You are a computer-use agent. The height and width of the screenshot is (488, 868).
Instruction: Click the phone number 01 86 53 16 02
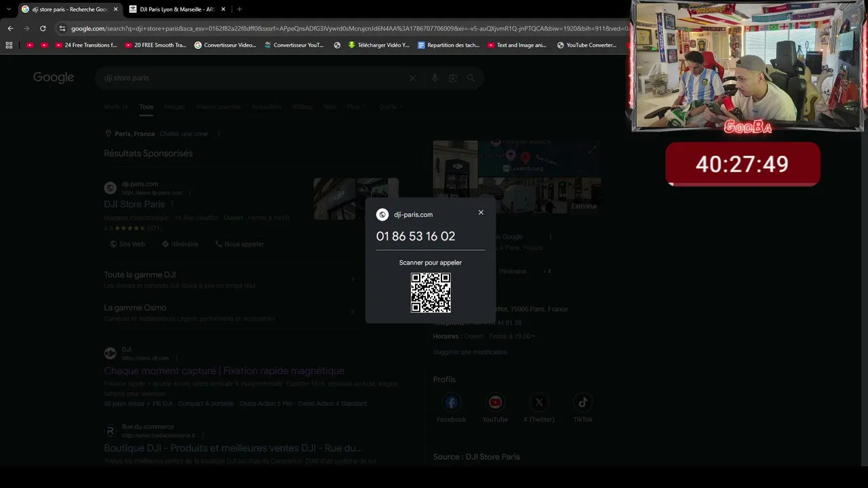click(416, 236)
